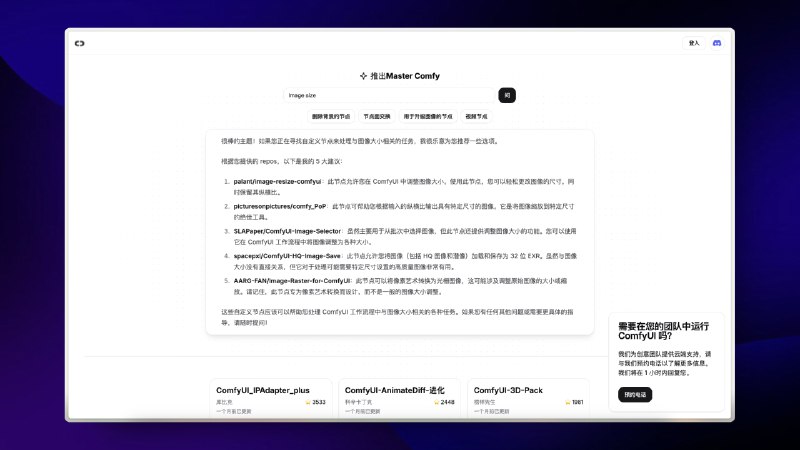Open the Discord icon link
This screenshot has height=450, width=800.
[717, 43]
